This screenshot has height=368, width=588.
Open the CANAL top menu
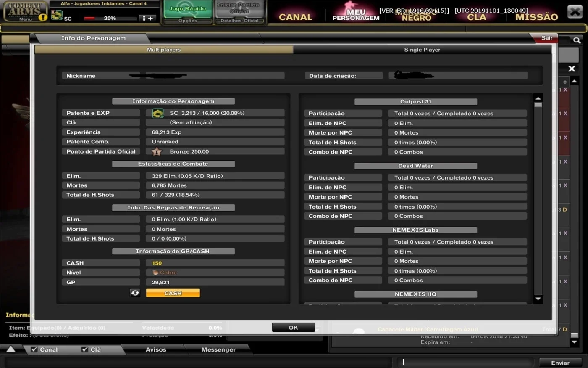296,17
